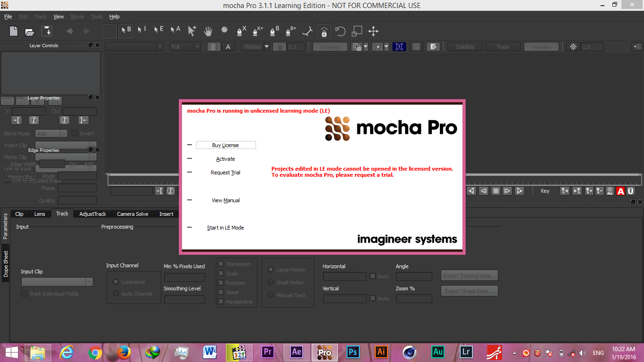Open the Blend Mode Add dropdown
Image resolution: width=644 pixels, height=362 pixels.
click(x=51, y=133)
